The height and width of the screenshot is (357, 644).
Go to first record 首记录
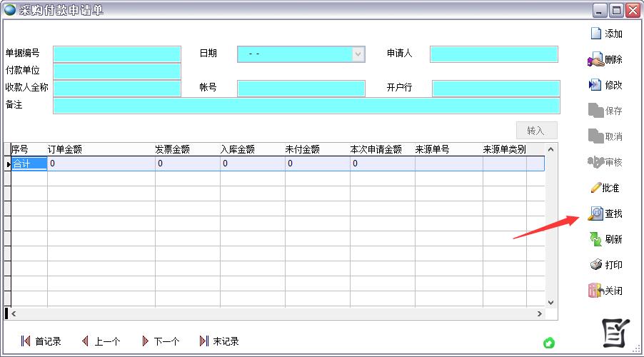(26, 341)
